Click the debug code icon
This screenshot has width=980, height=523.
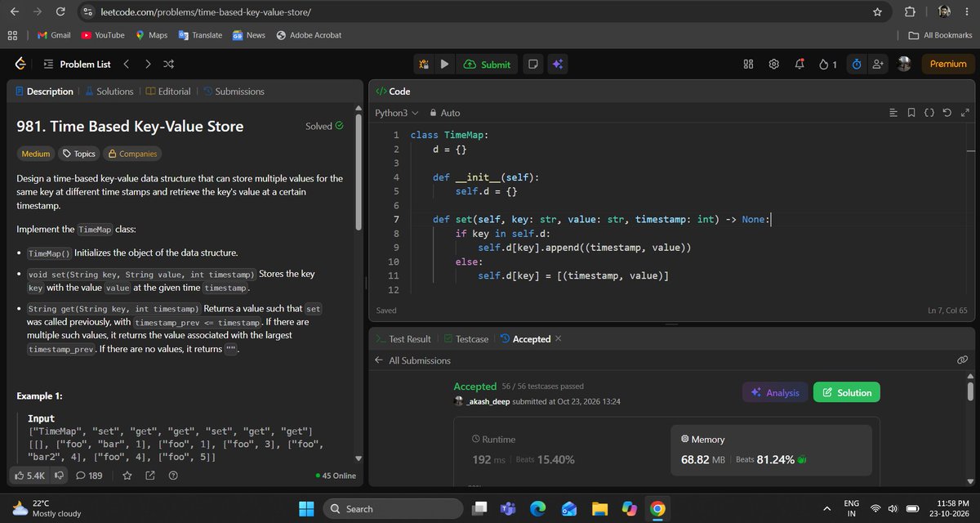pyautogui.click(x=423, y=64)
